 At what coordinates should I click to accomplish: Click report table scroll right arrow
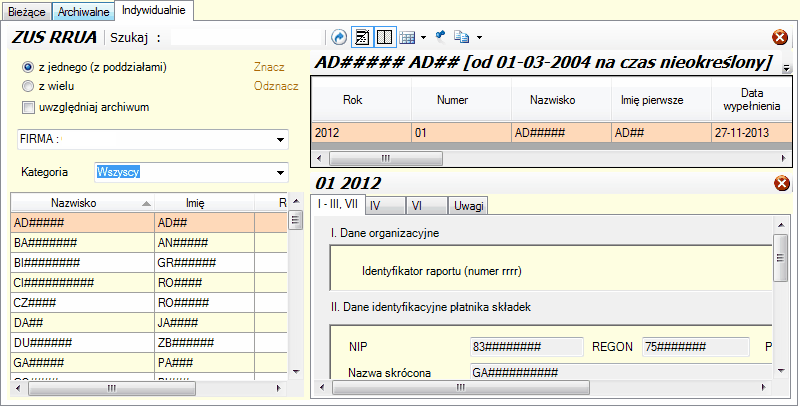(x=784, y=159)
